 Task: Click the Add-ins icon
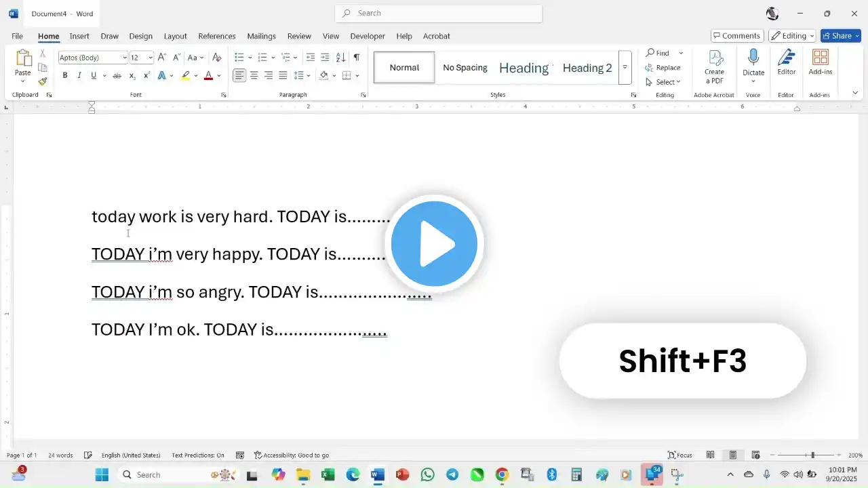[x=821, y=58]
